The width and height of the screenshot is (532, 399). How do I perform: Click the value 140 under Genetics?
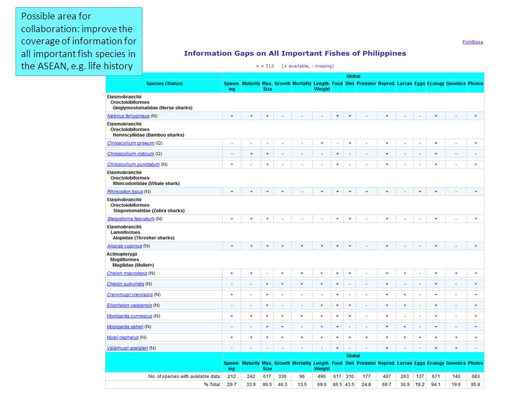456,376
